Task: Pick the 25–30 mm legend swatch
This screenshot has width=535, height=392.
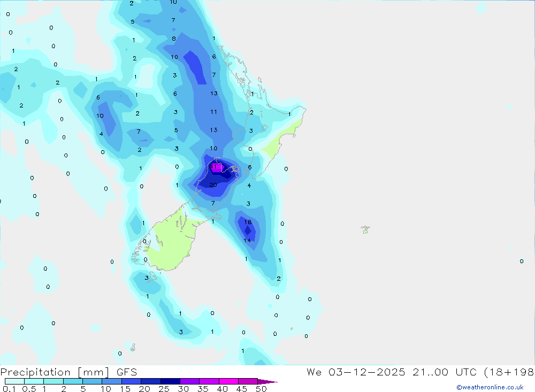Action: 170,381
